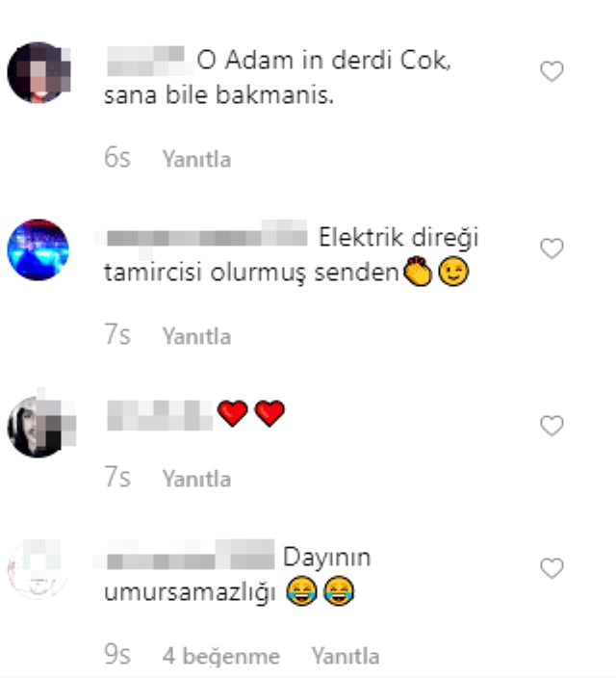Image resolution: width=616 pixels, height=678 pixels.
Task: Open the faint white avatar of last commenter
Action: click(x=38, y=569)
